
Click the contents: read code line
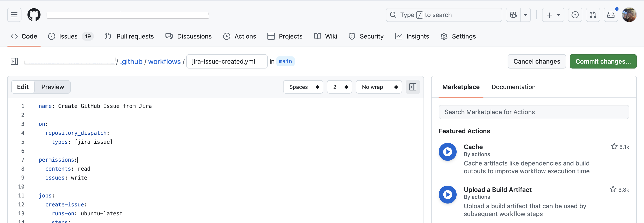[68, 169]
